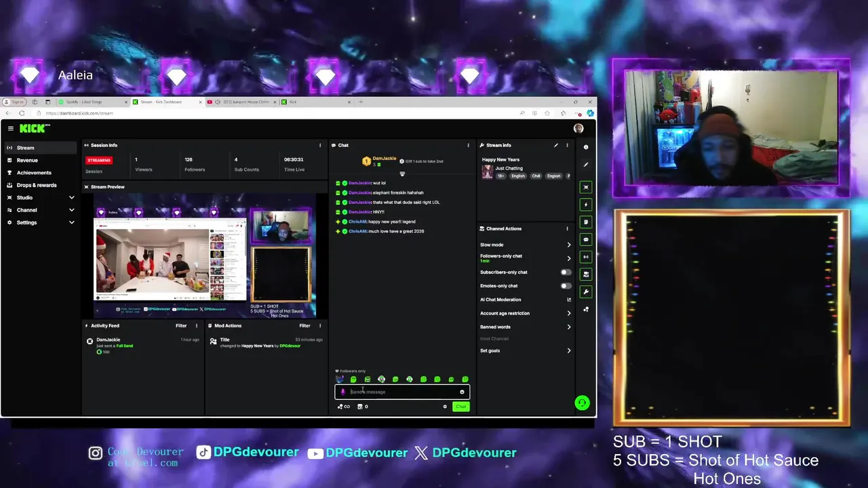Toggle Emotes-only chat switch
The image size is (868, 488).
(566, 286)
